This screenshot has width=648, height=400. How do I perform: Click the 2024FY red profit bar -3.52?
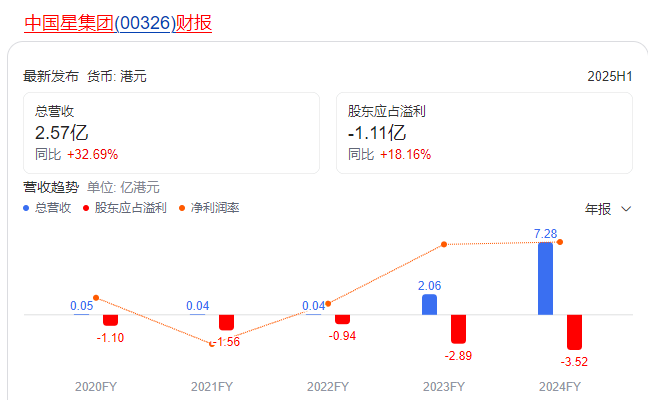tap(574, 331)
